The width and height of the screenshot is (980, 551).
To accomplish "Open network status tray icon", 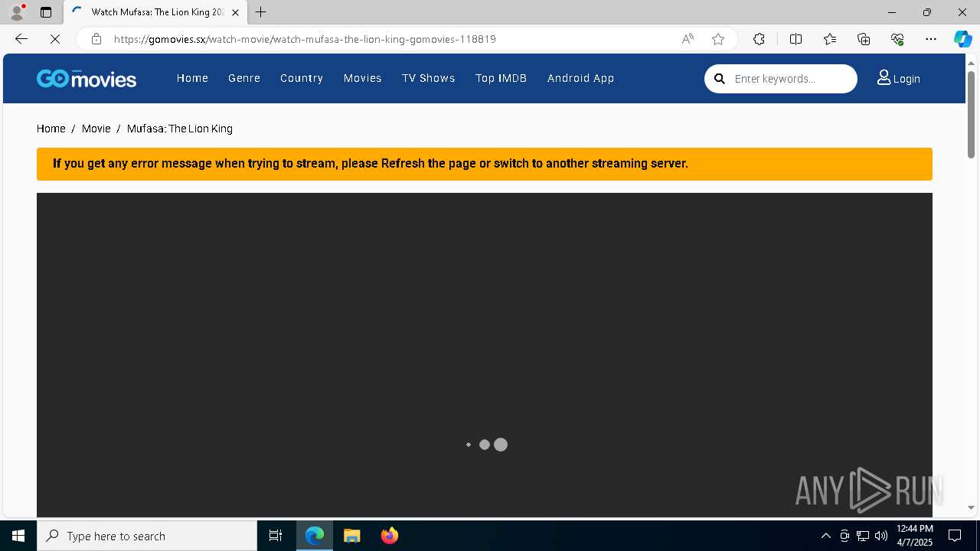I will [863, 536].
